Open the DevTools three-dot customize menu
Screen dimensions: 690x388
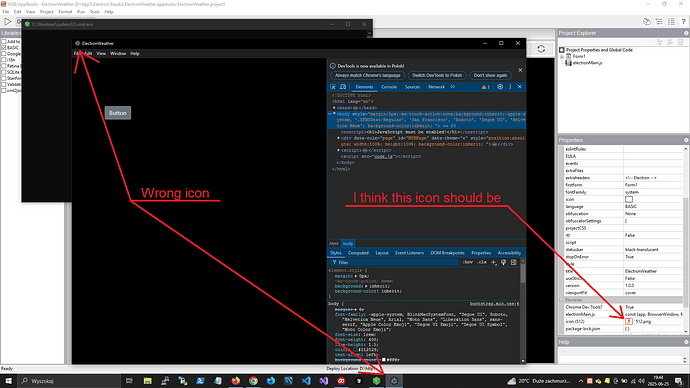pyautogui.click(x=510, y=87)
